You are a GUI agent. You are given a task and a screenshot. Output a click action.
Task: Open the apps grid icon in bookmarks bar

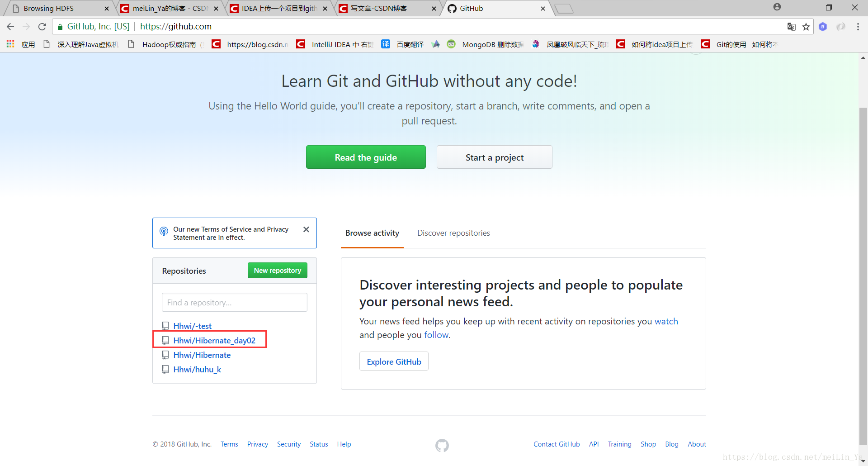[x=10, y=44]
